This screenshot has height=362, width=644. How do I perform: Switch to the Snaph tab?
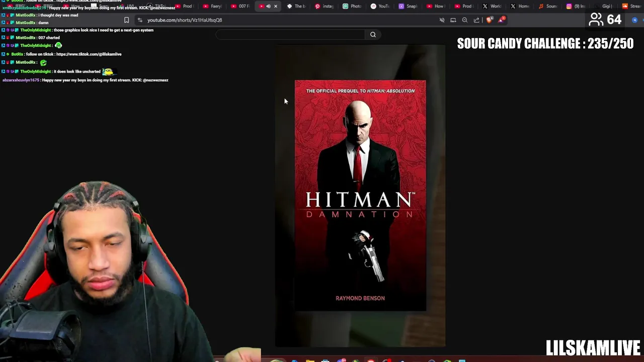pos(408,6)
